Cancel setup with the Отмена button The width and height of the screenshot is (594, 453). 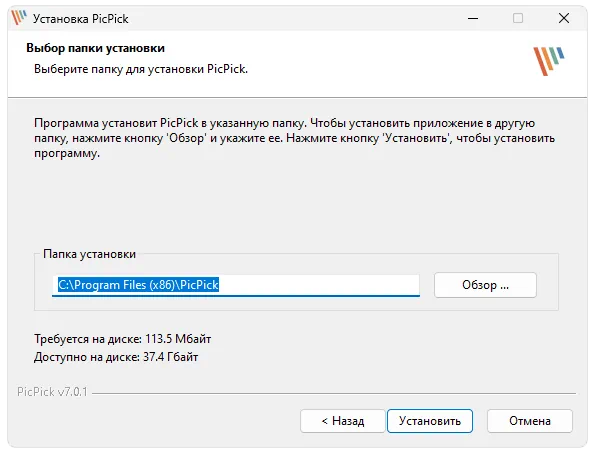coord(530,421)
